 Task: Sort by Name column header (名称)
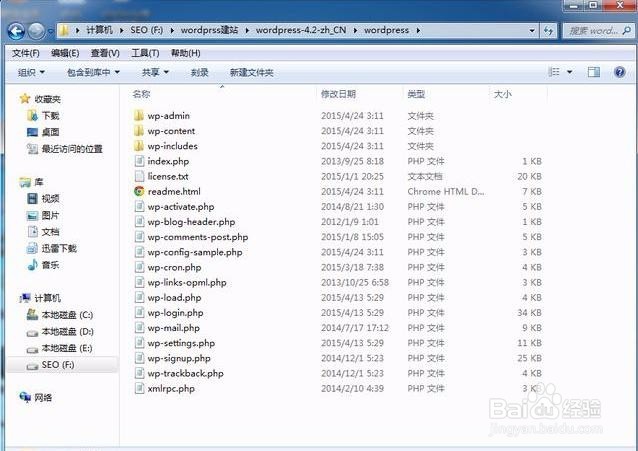141,94
